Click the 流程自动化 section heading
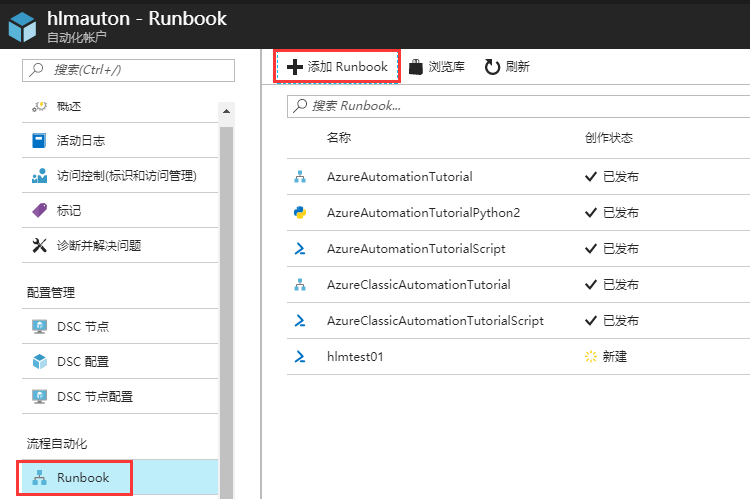 pyautogui.click(x=57, y=444)
